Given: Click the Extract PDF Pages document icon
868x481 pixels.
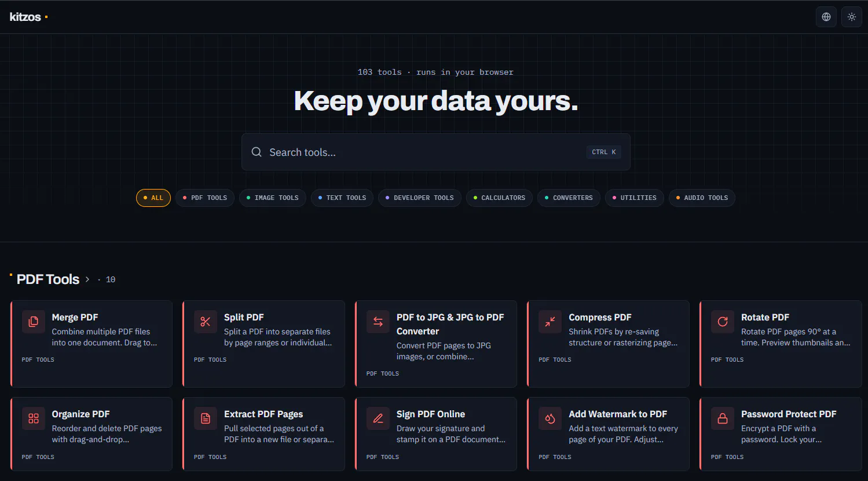Looking at the screenshot, I should coord(206,418).
